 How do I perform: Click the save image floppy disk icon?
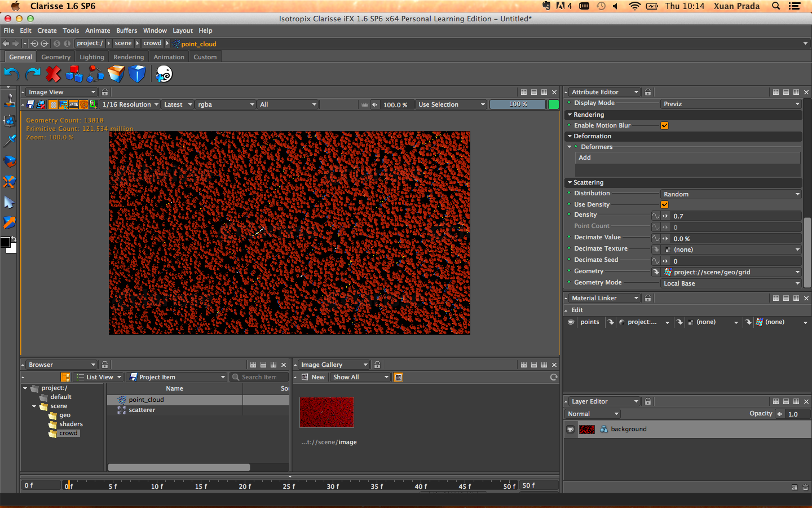pos(30,104)
